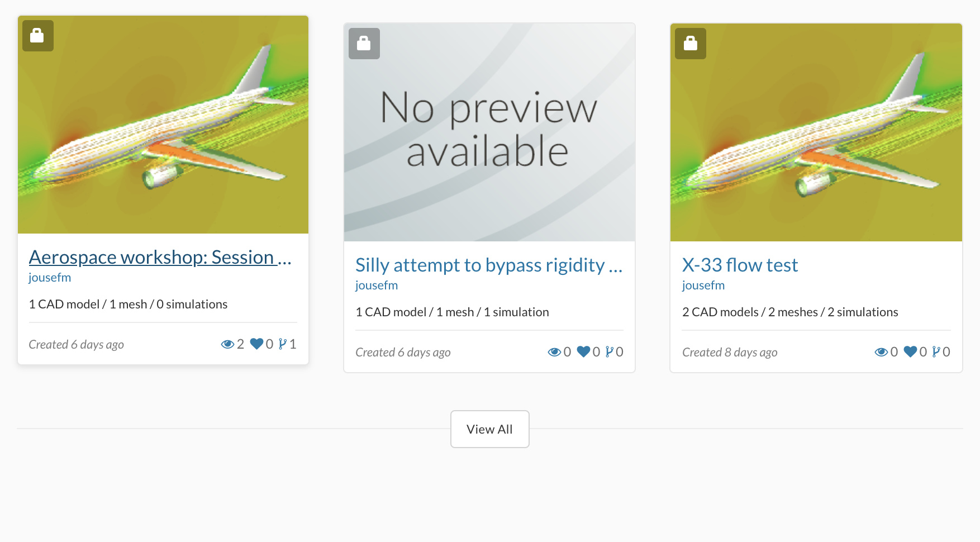Click the No preview available thumbnail

489,132
